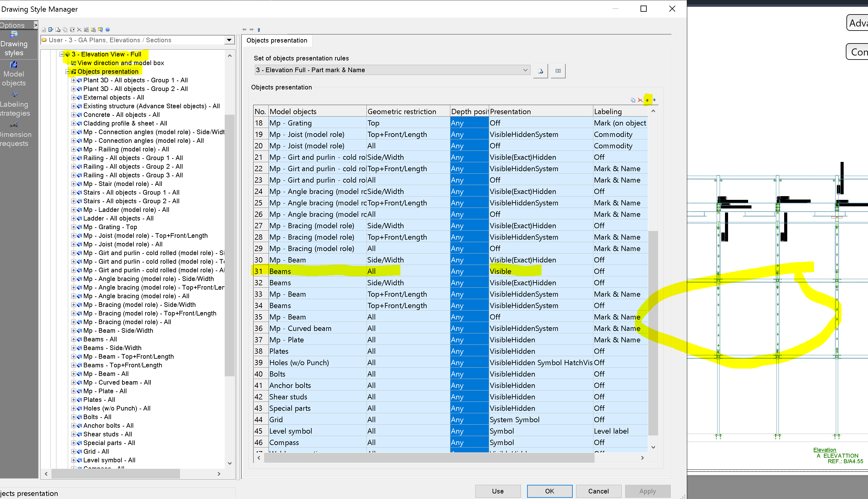Select the Model objects panel icon
Screen dimensions: 868x499
coord(14,64)
